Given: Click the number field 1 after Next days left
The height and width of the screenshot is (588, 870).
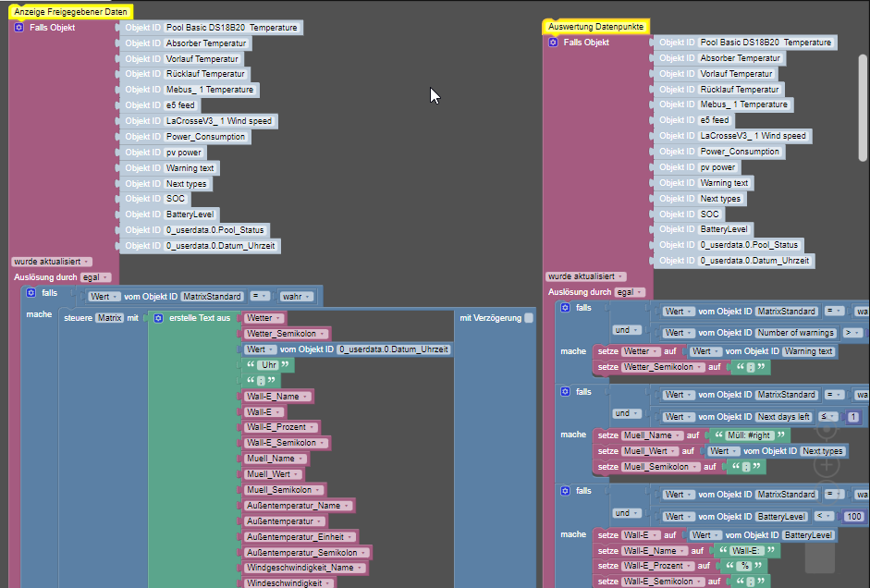Looking at the screenshot, I should coord(853,417).
